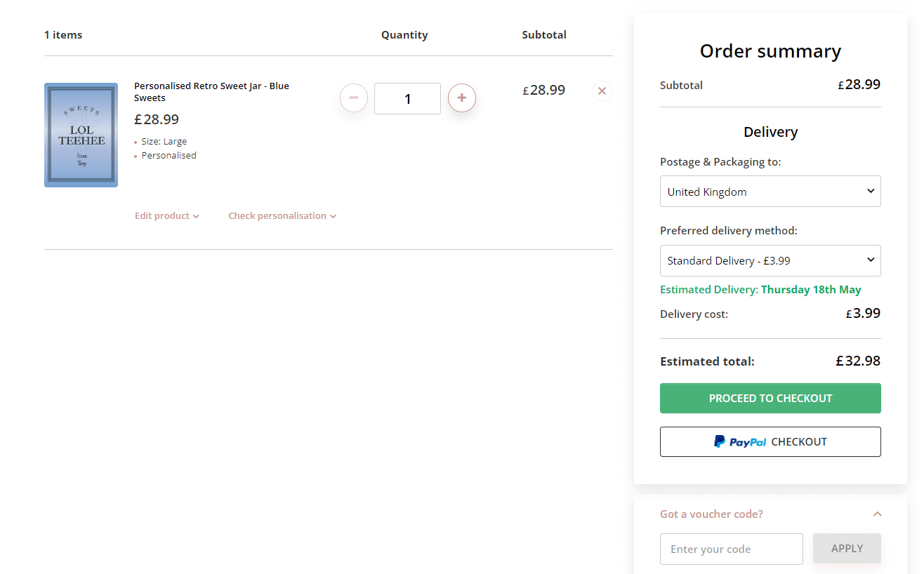Collapse the voucher code section chevron

coord(877,513)
